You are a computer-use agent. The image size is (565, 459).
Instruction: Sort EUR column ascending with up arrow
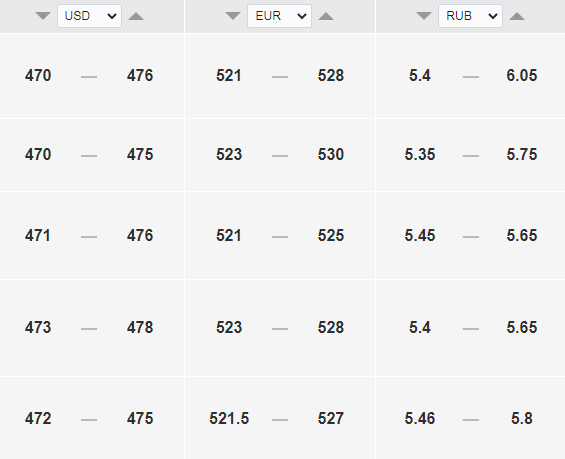coord(326,16)
